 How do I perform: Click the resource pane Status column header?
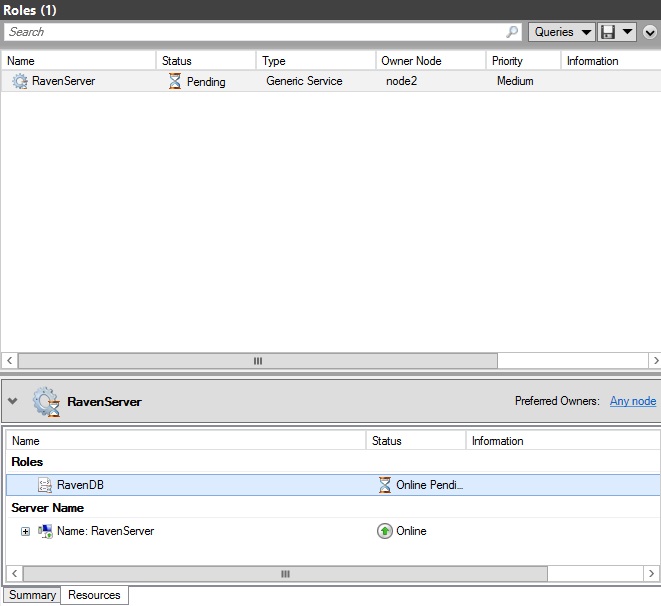tap(416, 441)
